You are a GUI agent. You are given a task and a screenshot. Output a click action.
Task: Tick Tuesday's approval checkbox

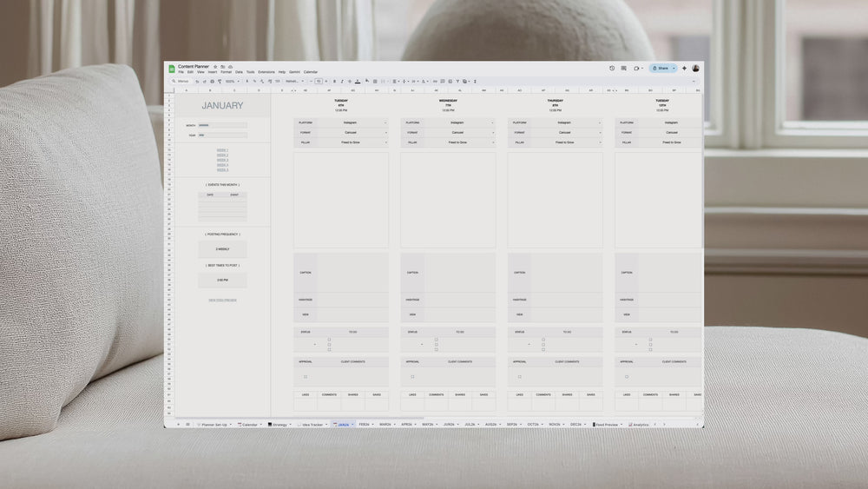(306, 377)
